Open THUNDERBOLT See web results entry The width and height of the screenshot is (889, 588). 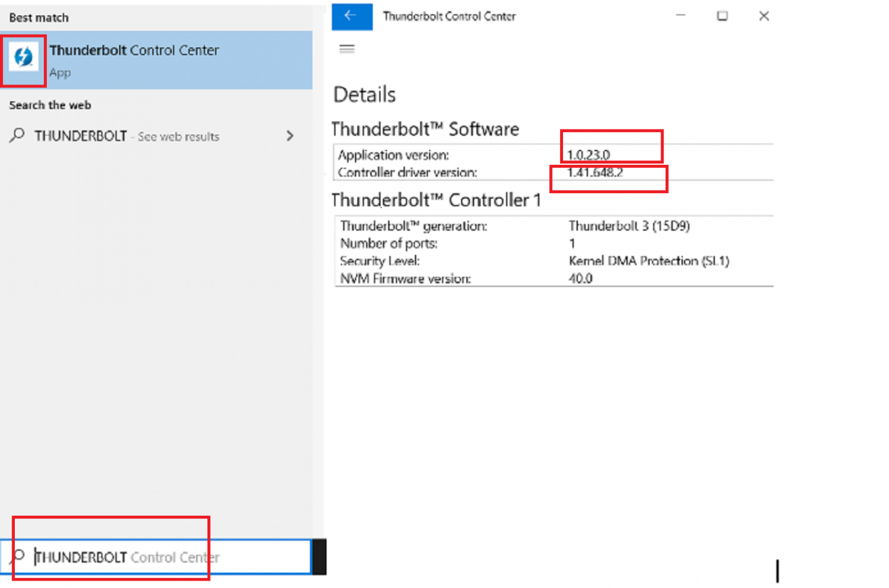127,136
